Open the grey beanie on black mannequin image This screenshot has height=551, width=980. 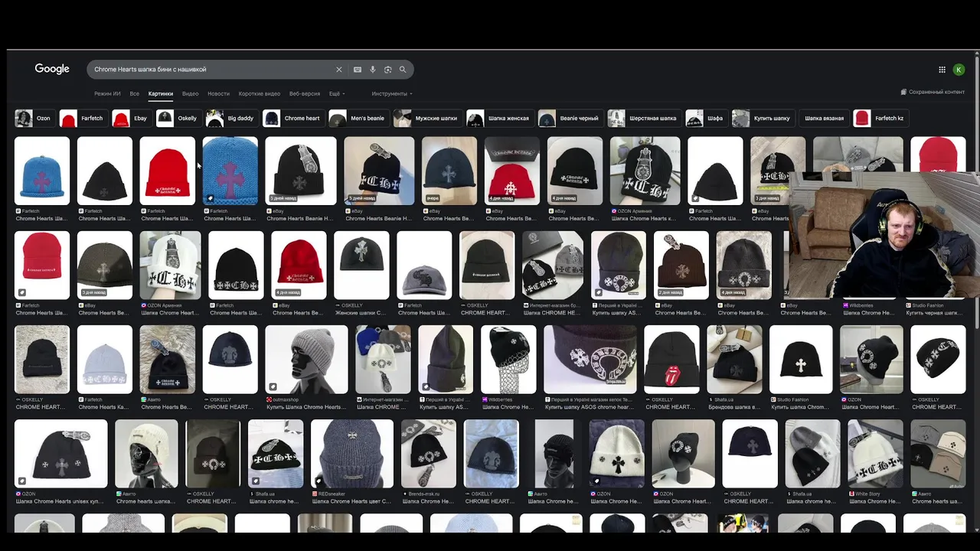click(x=306, y=359)
